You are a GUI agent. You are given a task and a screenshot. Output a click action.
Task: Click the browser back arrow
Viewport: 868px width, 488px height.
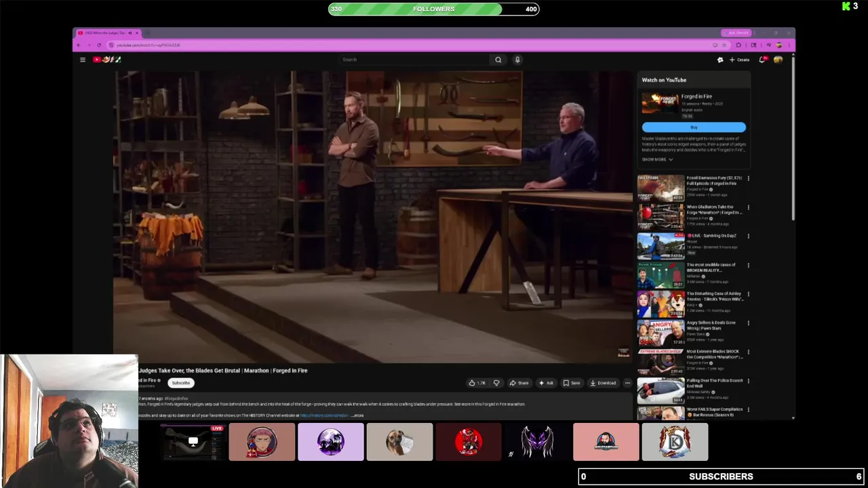79,45
